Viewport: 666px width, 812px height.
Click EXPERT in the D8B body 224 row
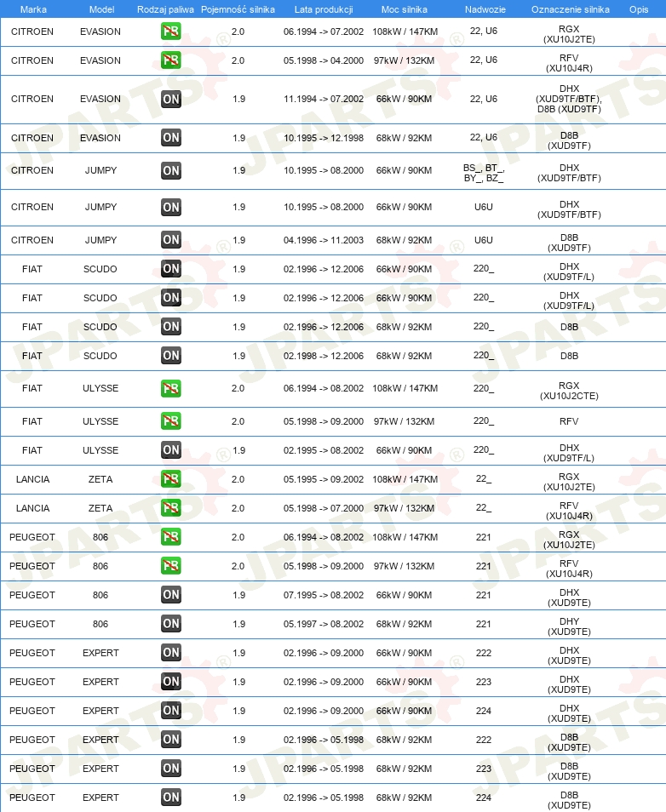click(100, 798)
